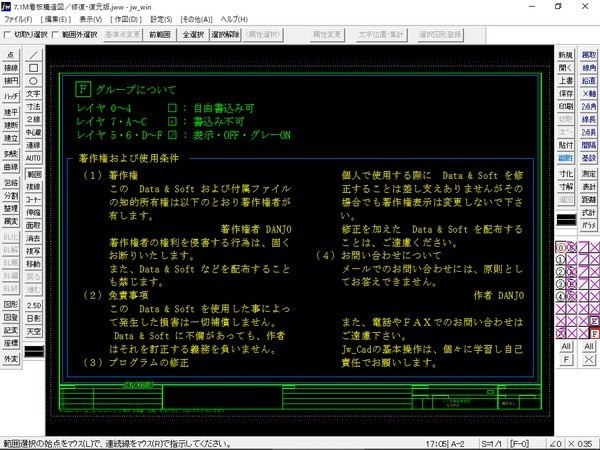Select the circle (○) drawing tool

coord(33,81)
